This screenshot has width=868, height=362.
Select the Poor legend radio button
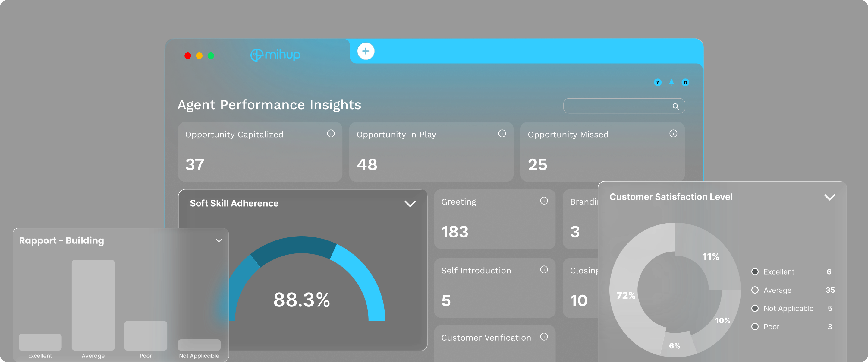[755, 326]
